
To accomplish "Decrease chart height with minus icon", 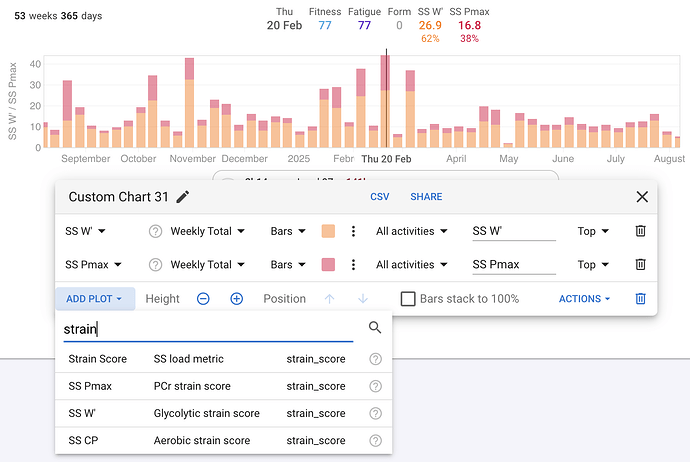I will tap(203, 299).
